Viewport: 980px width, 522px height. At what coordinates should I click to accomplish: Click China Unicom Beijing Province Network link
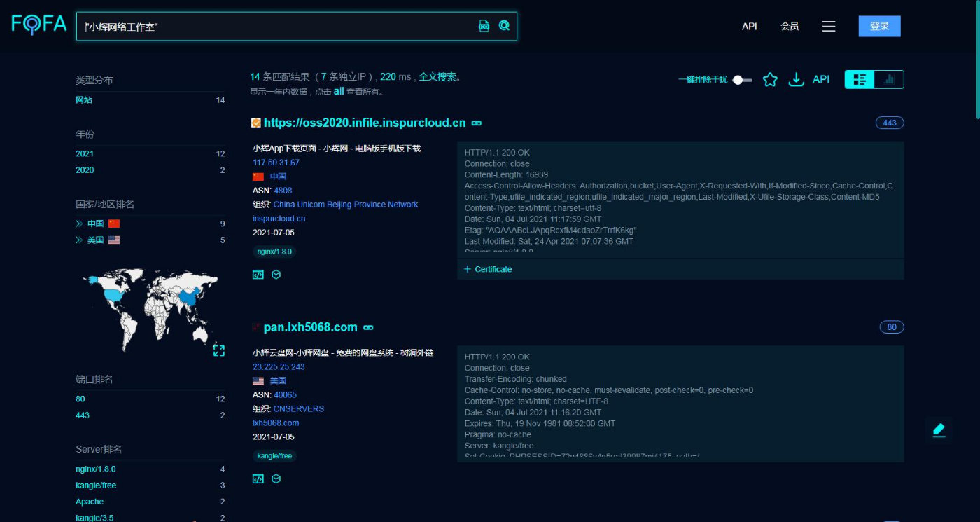(x=346, y=205)
